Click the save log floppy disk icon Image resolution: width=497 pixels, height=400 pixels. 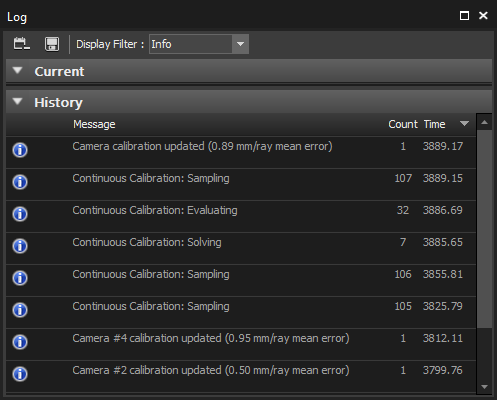click(x=52, y=44)
